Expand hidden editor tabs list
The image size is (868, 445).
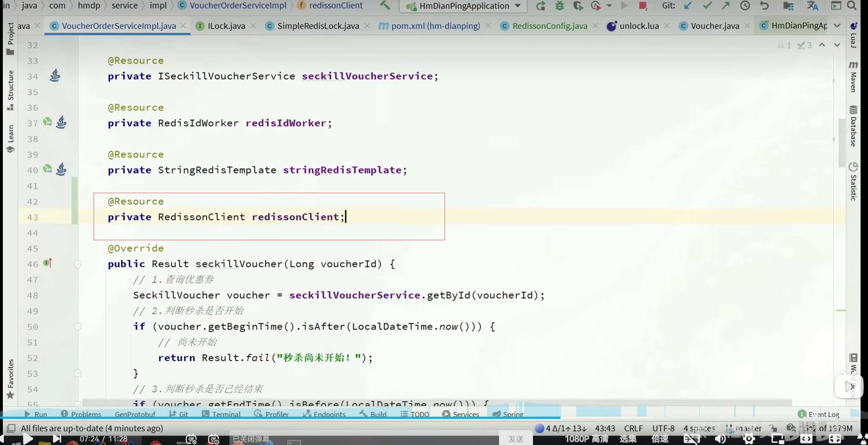837,26
